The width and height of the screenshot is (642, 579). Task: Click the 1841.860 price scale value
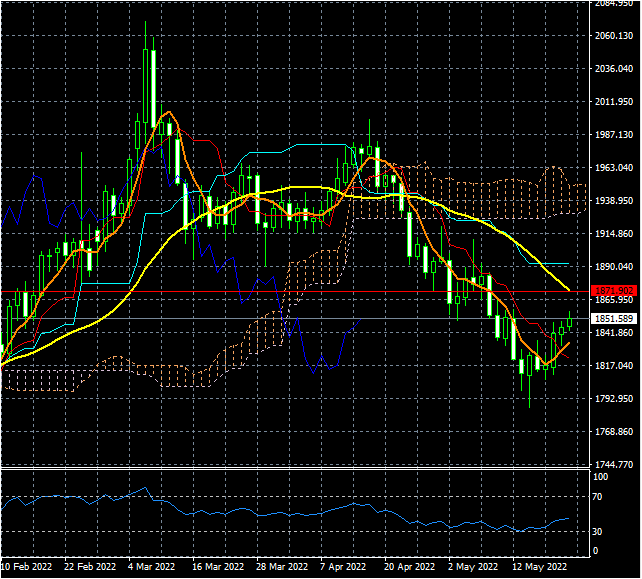click(x=614, y=332)
